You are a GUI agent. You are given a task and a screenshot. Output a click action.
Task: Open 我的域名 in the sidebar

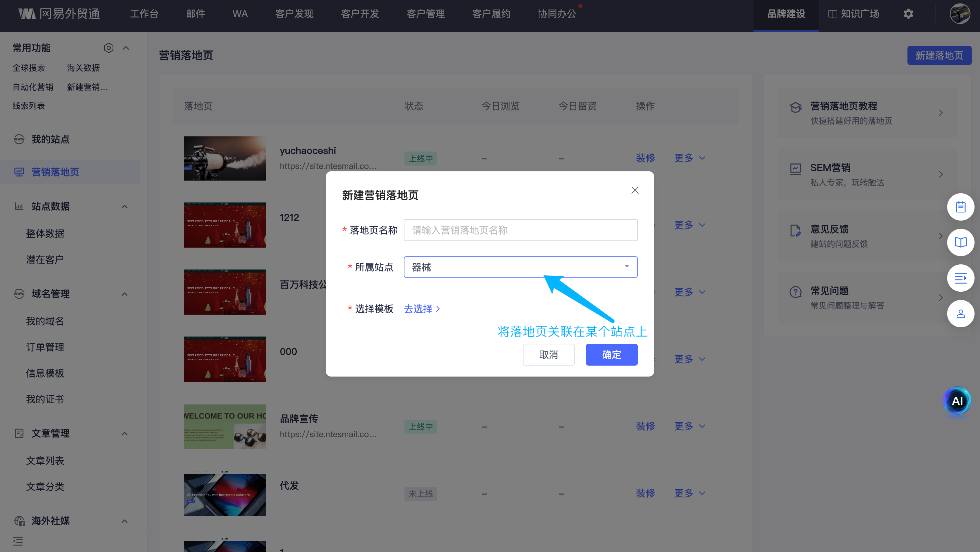click(45, 321)
